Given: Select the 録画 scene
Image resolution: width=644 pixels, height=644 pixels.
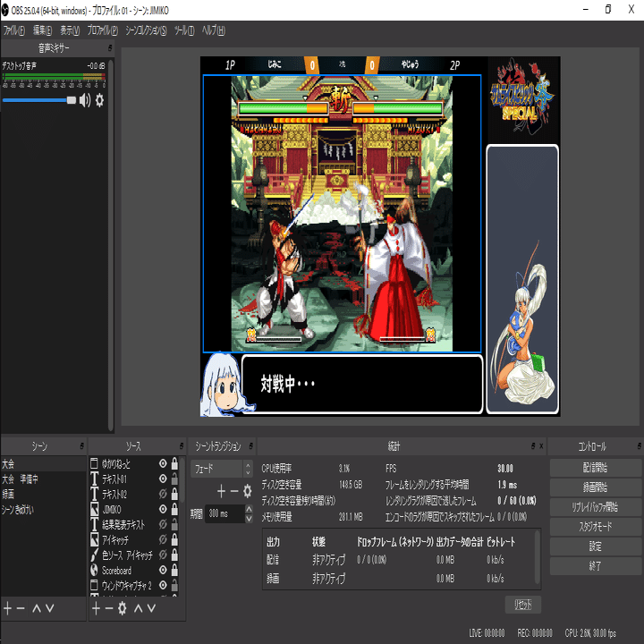Looking at the screenshot, I should coord(43,494).
